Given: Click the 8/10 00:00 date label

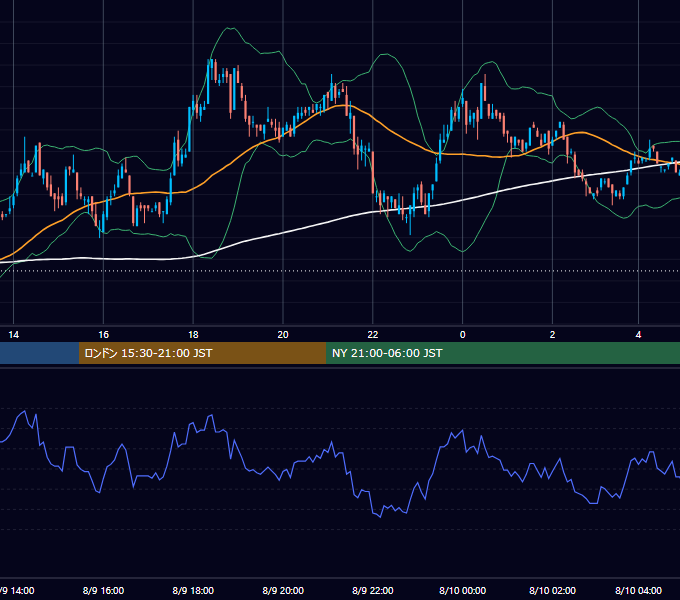Looking at the screenshot, I should pyautogui.click(x=462, y=590).
